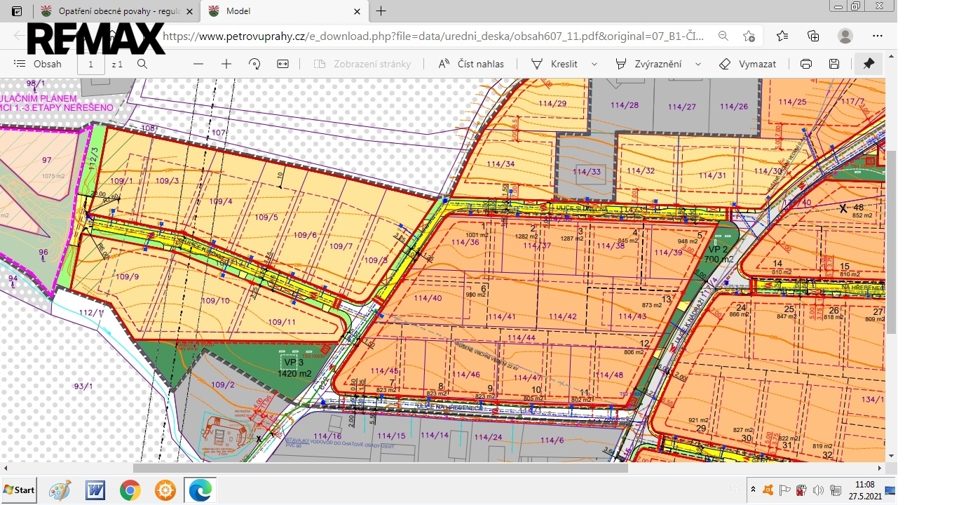Click the Číst nahlas read aloud button
The height and width of the screenshot is (505, 980).
pos(471,64)
